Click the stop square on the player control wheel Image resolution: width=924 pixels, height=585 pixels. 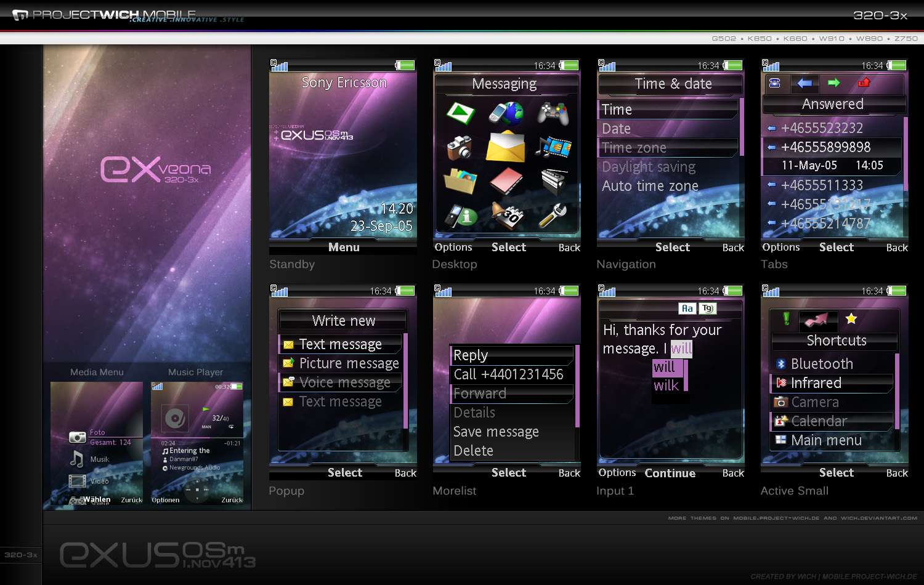tap(197, 490)
